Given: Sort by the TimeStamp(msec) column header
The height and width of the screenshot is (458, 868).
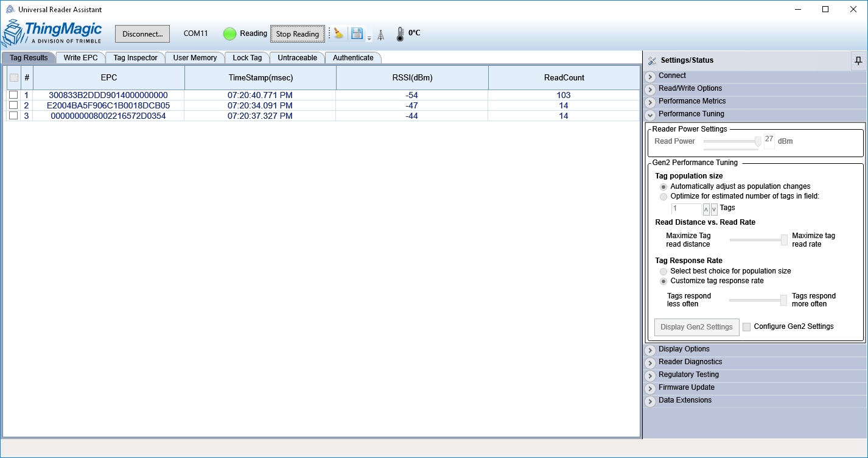Looking at the screenshot, I should (x=261, y=78).
